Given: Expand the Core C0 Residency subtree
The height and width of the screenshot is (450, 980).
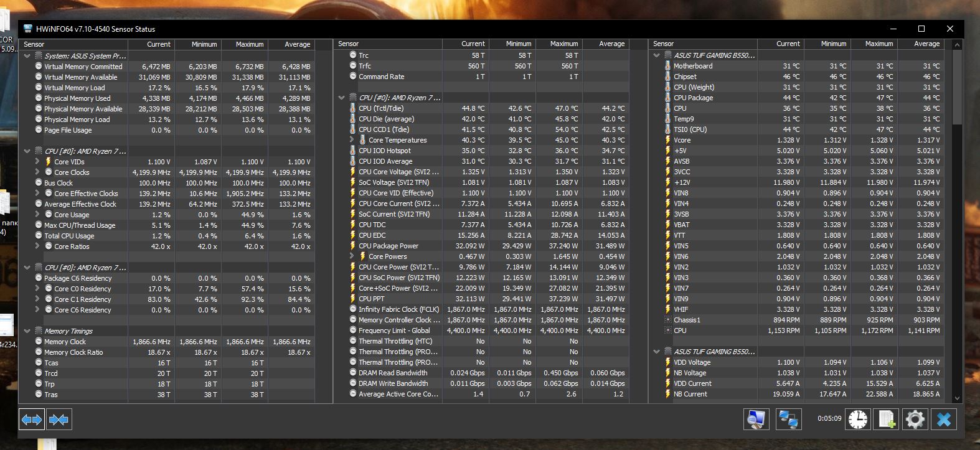Looking at the screenshot, I should pos(38,289).
